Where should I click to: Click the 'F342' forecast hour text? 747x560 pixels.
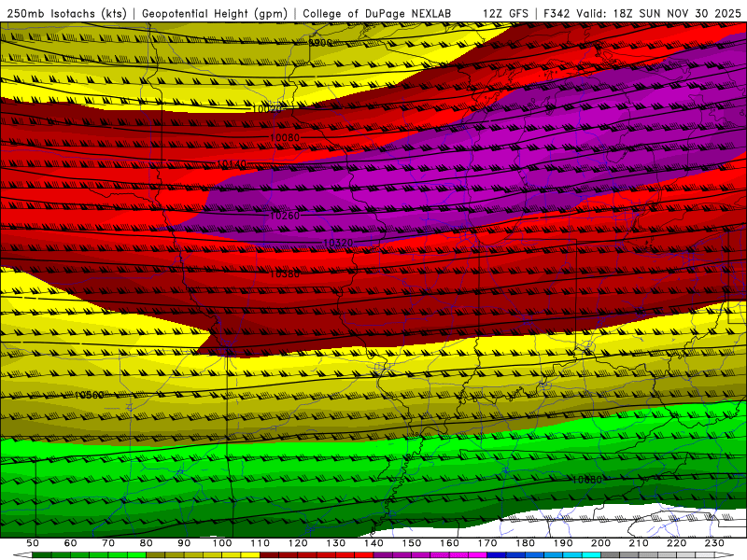pos(557,13)
